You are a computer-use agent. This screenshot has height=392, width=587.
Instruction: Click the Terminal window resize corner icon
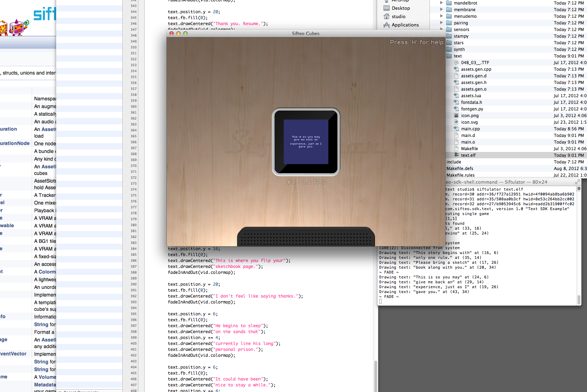click(578, 182)
